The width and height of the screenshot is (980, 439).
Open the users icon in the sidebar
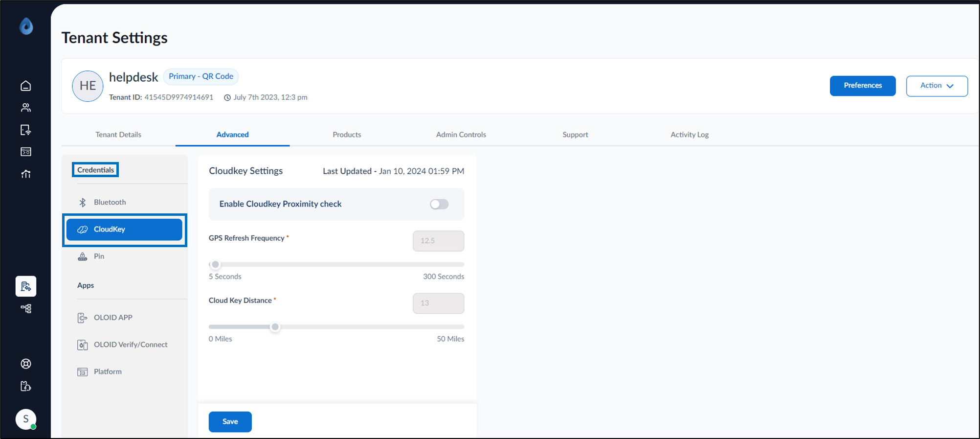(26, 108)
